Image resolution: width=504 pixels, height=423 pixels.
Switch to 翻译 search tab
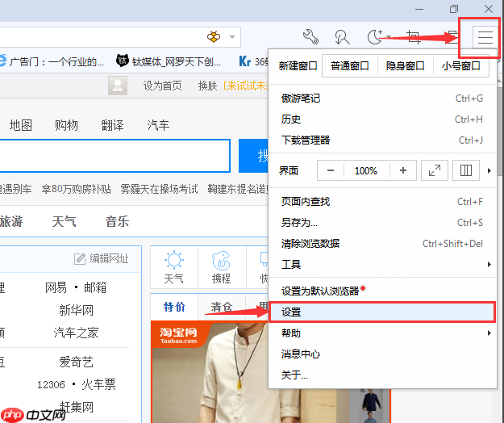(112, 125)
